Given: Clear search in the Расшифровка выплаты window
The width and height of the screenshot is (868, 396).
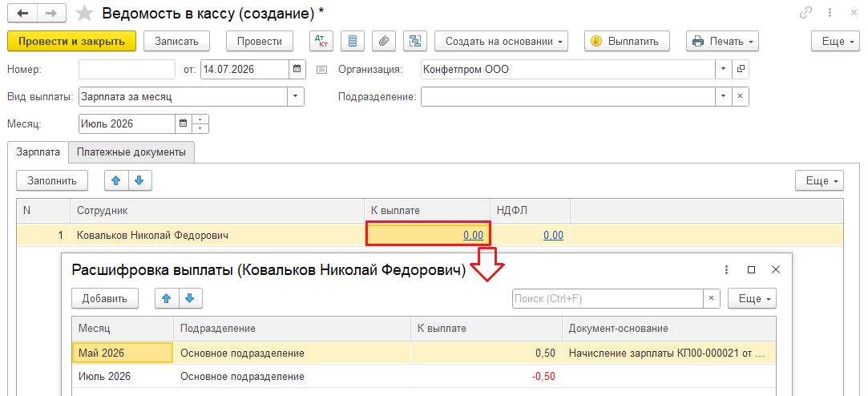Looking at the screenshot, I should pos(712,298).
